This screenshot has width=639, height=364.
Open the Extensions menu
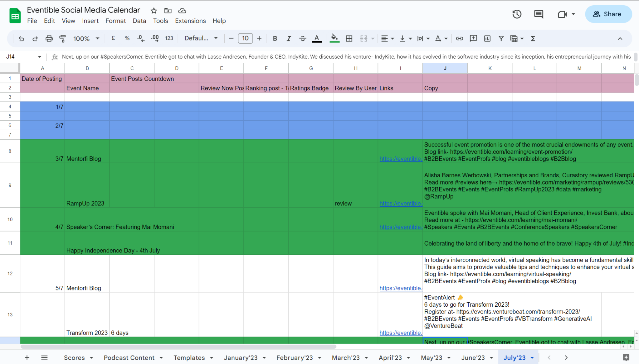point(190,21)
